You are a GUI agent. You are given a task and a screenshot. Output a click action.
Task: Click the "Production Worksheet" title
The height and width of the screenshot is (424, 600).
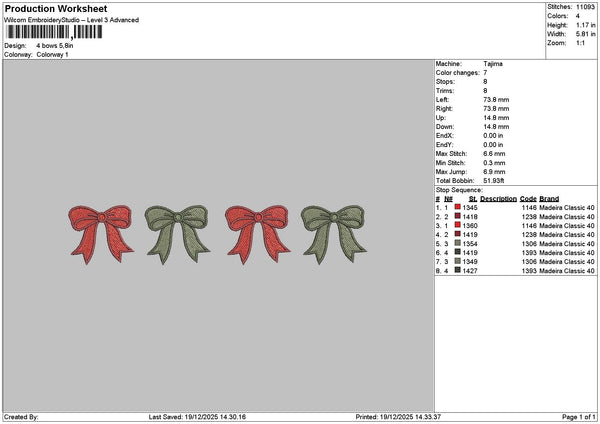click(x=56, y=8)
